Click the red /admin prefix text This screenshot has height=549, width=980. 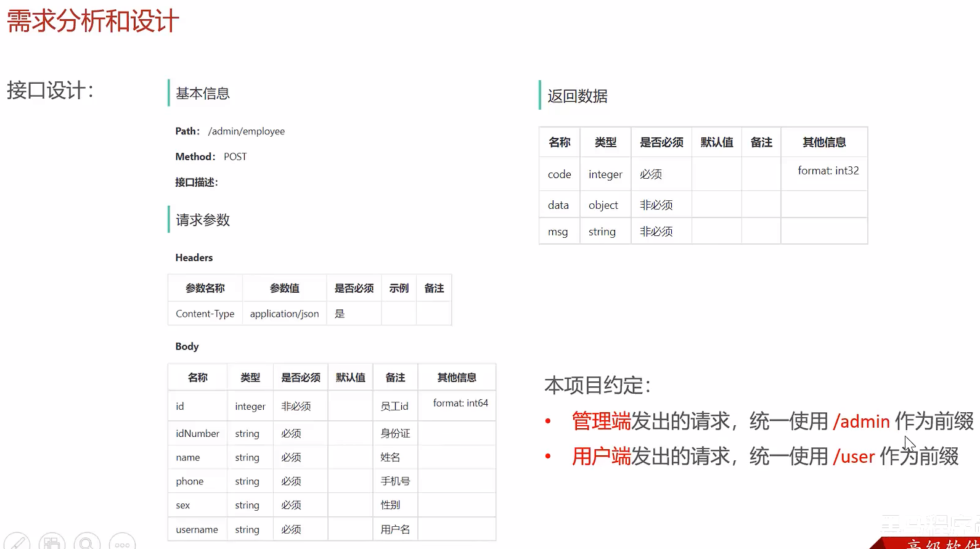861,421
